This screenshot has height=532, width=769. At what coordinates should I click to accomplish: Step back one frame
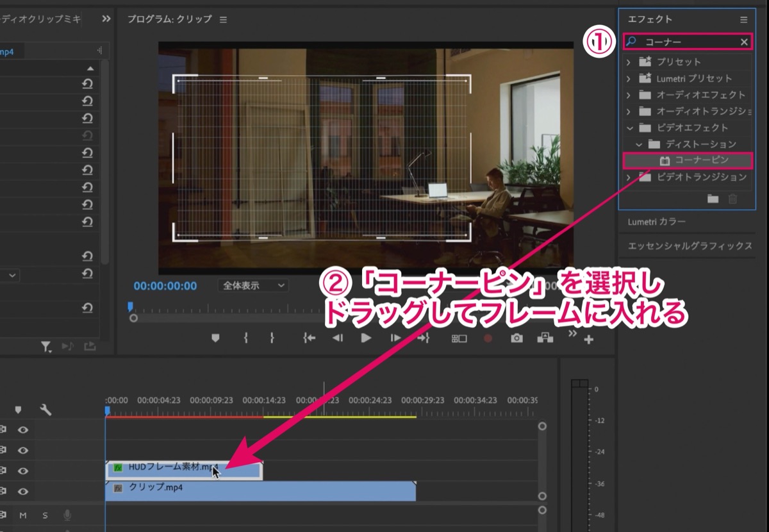tap(337, 338)
